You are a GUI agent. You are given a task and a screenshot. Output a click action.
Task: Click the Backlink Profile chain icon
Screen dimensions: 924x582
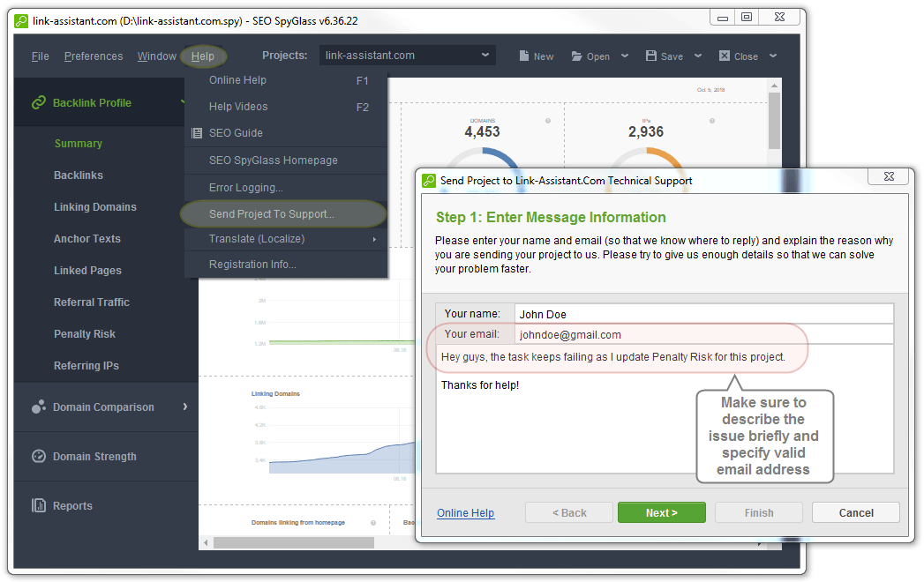coord(39,102)
